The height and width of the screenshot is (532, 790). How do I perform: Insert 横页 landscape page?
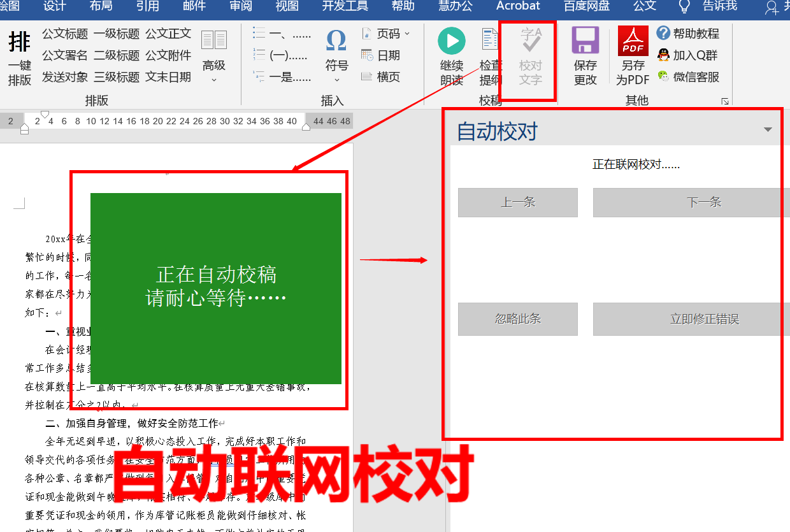380,77
